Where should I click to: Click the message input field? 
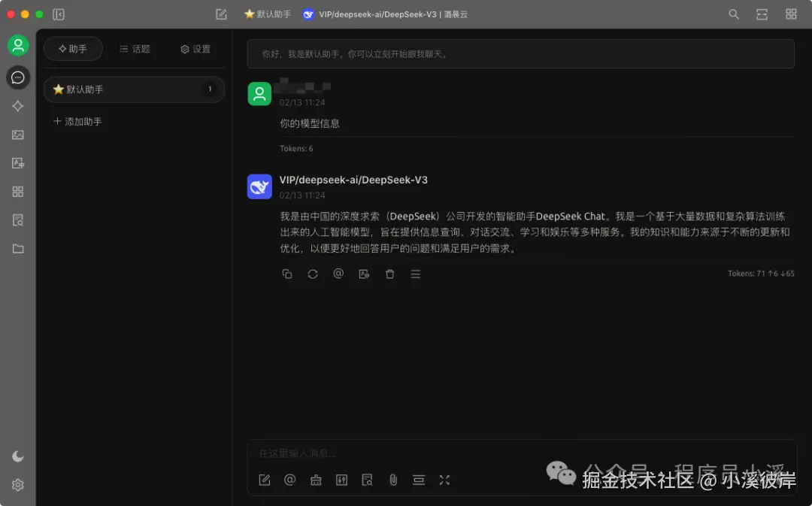click(x=522, y=453)
